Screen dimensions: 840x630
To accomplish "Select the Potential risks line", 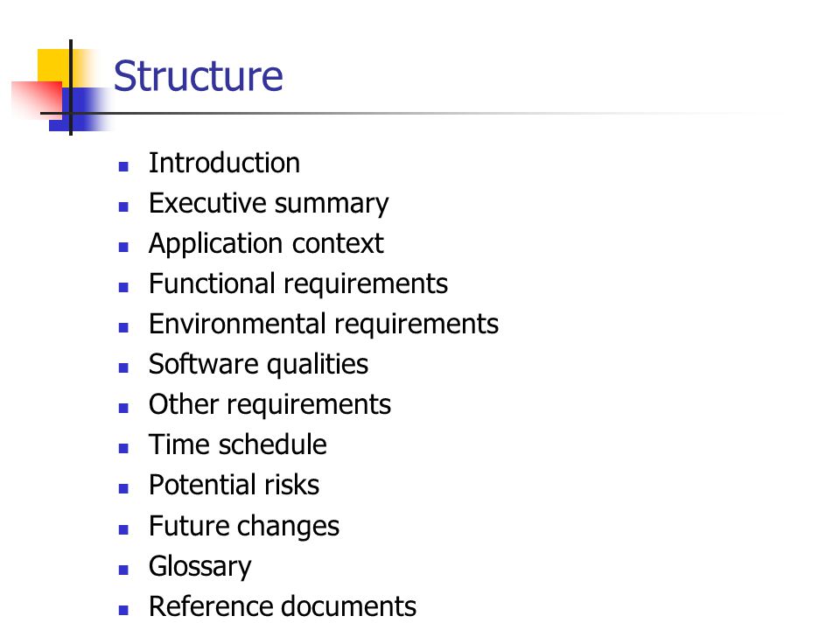I will (234, 485).
